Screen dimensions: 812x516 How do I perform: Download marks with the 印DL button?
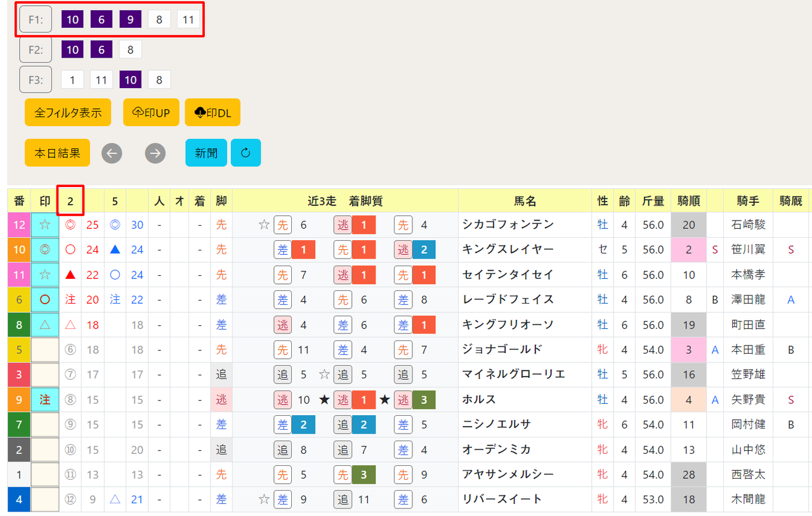click(213, 112)
